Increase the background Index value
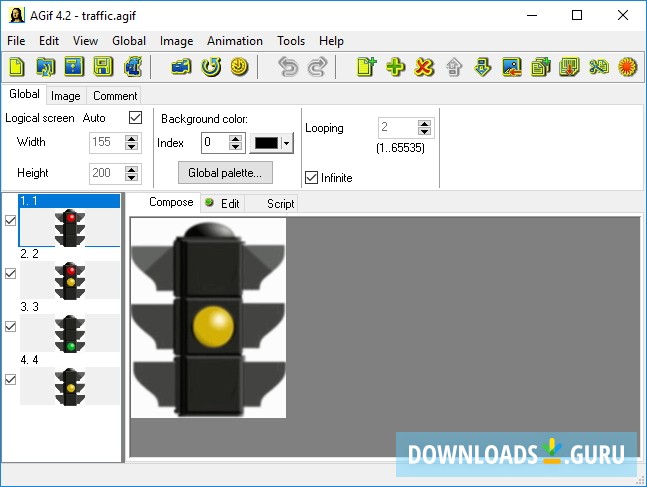The width and height of the screenshot is (647, 487). [236, 139]
